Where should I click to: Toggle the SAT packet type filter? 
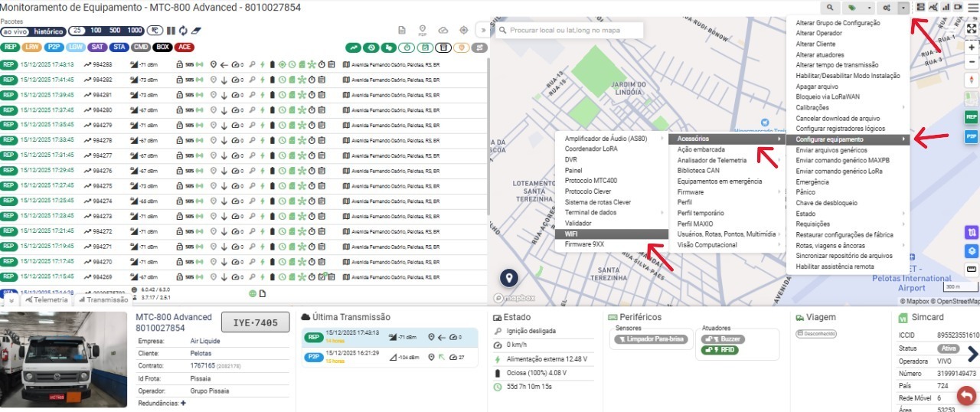[x=97, y=47]
